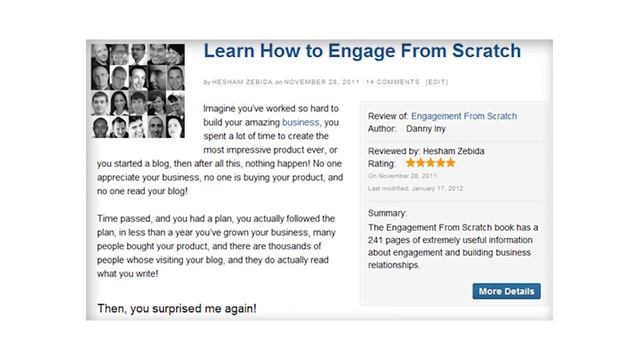This screenshot has width=640, height=360.
Task: Click the author name Danny Iny
Action: point(426,129)
